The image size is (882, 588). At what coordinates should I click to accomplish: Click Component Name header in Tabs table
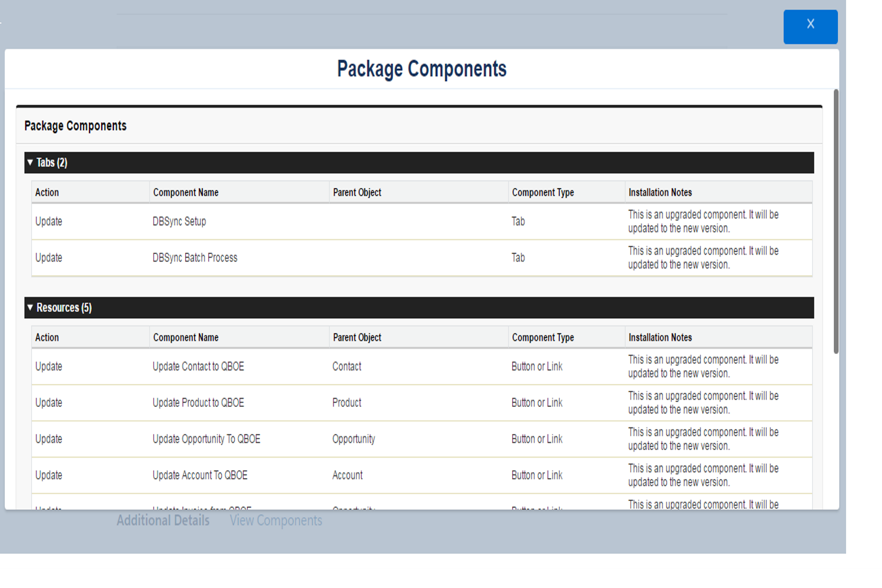(186, 193)
